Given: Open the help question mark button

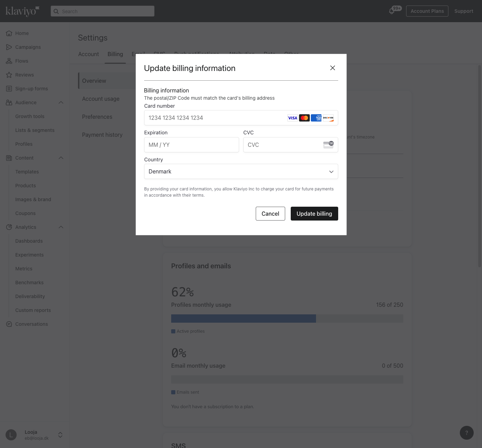Looking at the screenshot, I should 467,433.
